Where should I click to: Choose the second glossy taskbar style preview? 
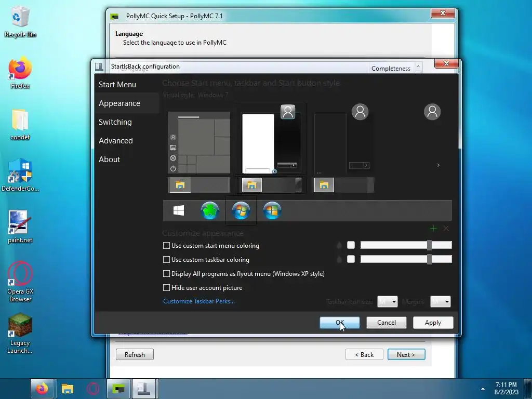pos(271,185)
